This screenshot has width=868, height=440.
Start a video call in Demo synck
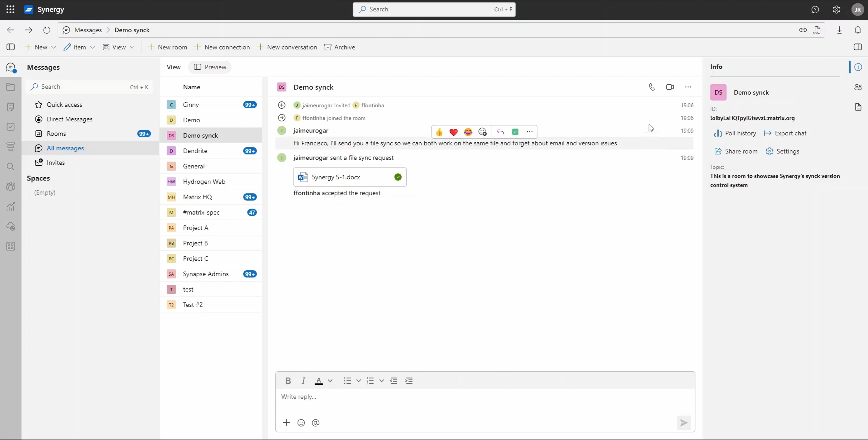670,87
